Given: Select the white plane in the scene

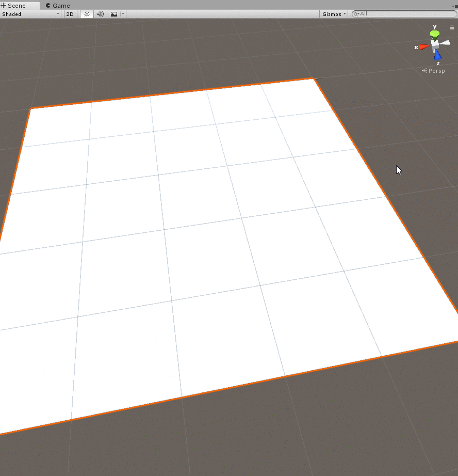Looking at the screenshot, I should (x=206, y=232).
